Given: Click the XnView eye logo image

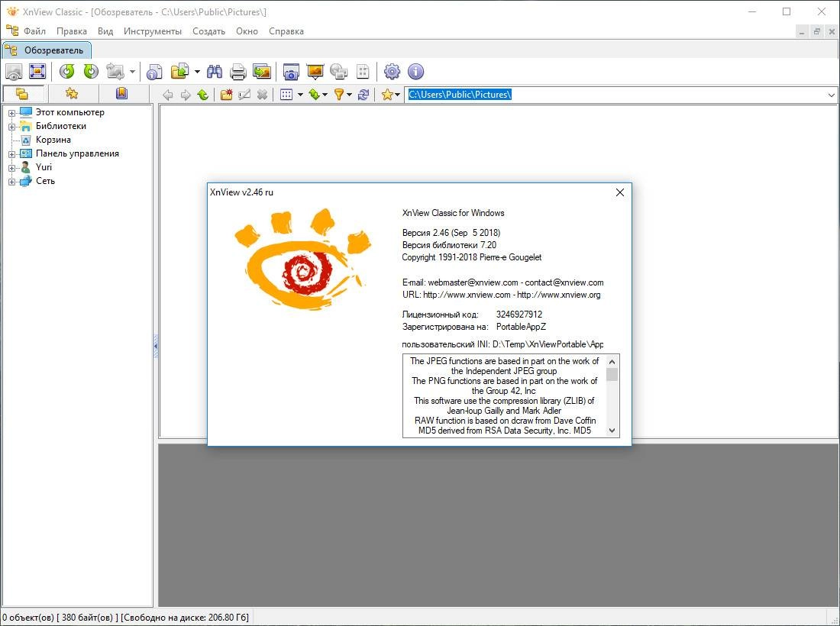Looking at the screenshot, I should click(302, 260).
